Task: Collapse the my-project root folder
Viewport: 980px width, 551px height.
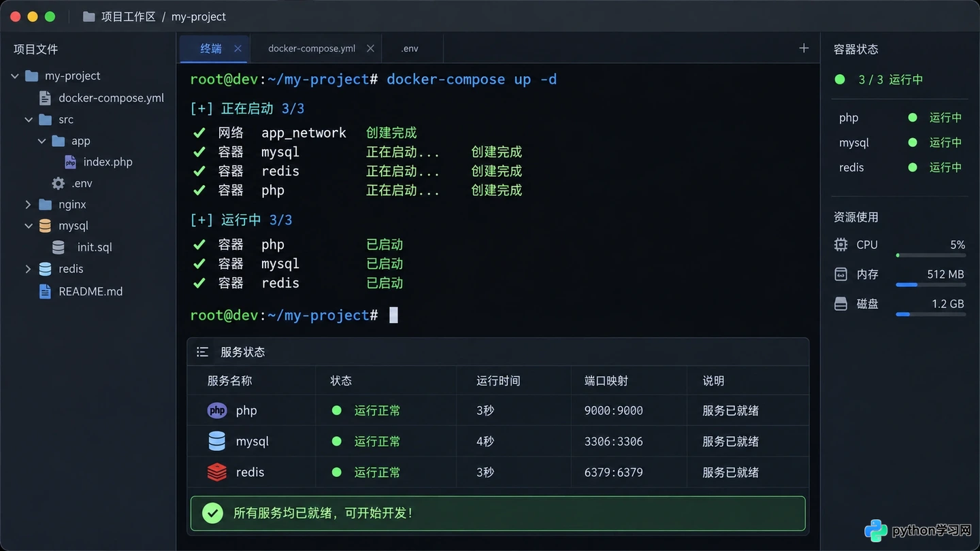Action: [14, 76]
